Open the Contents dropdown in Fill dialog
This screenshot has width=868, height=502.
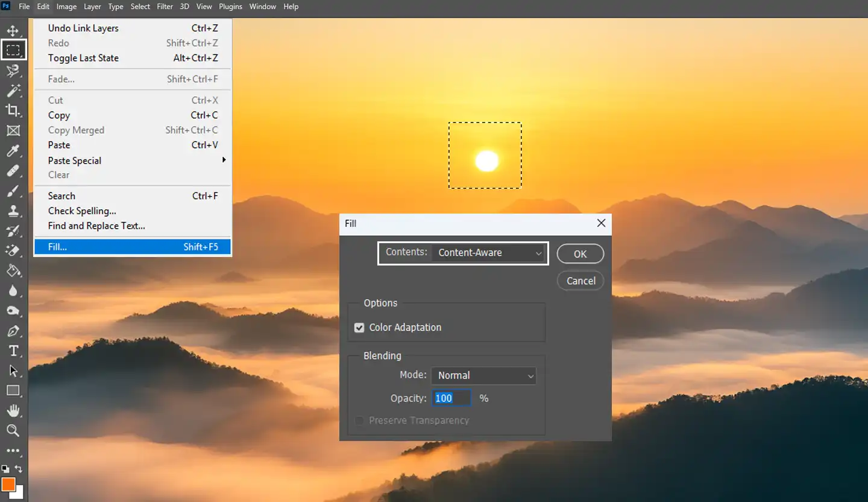488,253
